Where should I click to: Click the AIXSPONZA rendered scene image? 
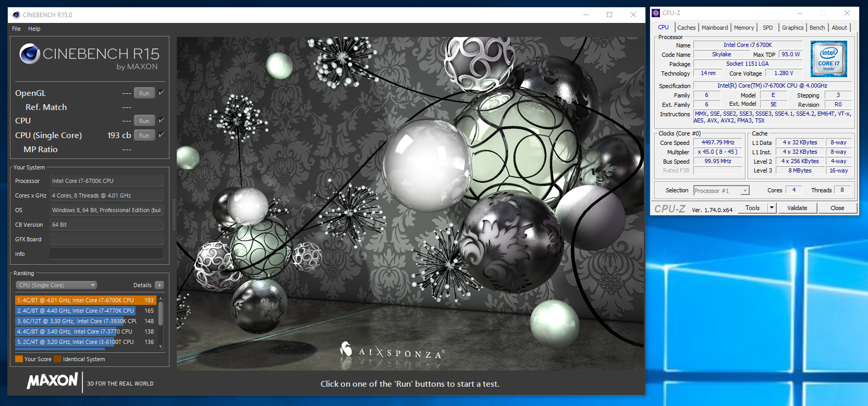[410, 203]
